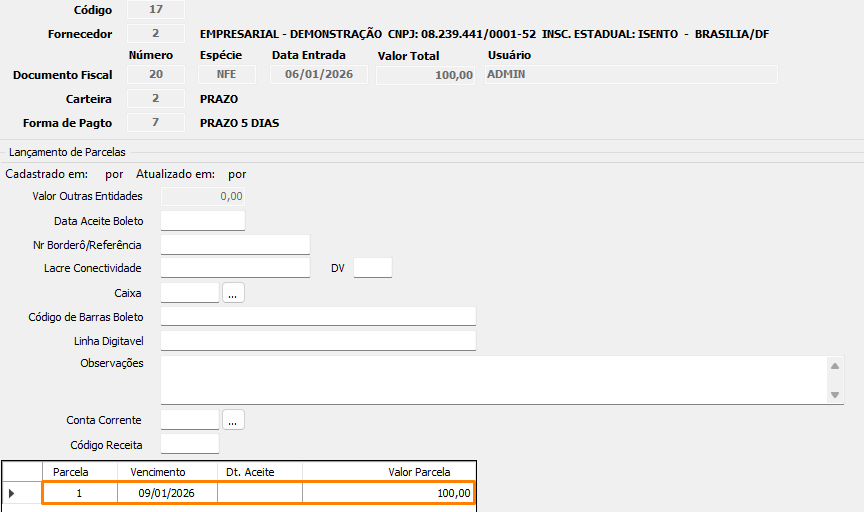Click the Valor Outras Entidades field
The width and height of the screenshot is (864, 512).
203,196
